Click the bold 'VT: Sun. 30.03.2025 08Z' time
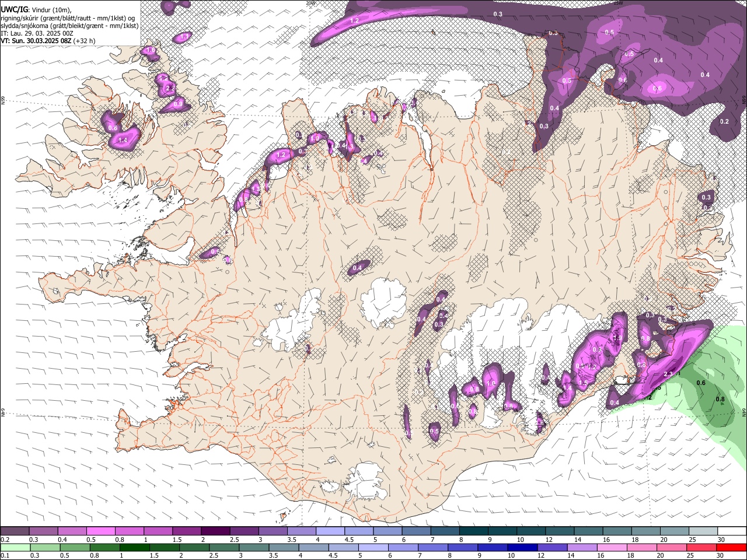 coord(36,41)
